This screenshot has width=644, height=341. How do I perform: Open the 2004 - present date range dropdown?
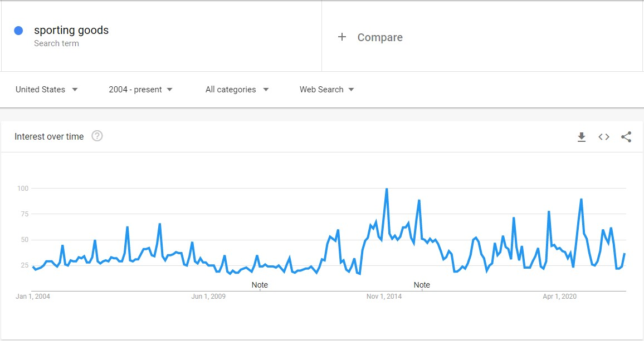point(140,90)
